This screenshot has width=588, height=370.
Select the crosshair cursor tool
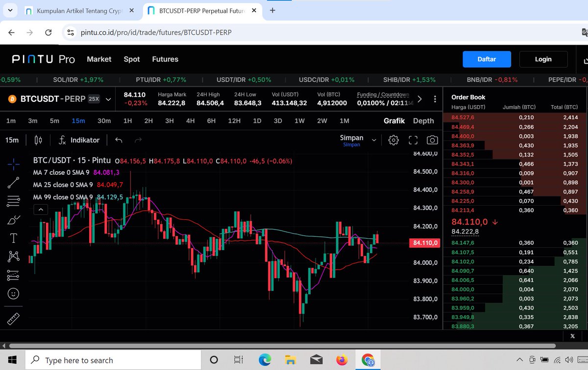click(x=14, y=164)
